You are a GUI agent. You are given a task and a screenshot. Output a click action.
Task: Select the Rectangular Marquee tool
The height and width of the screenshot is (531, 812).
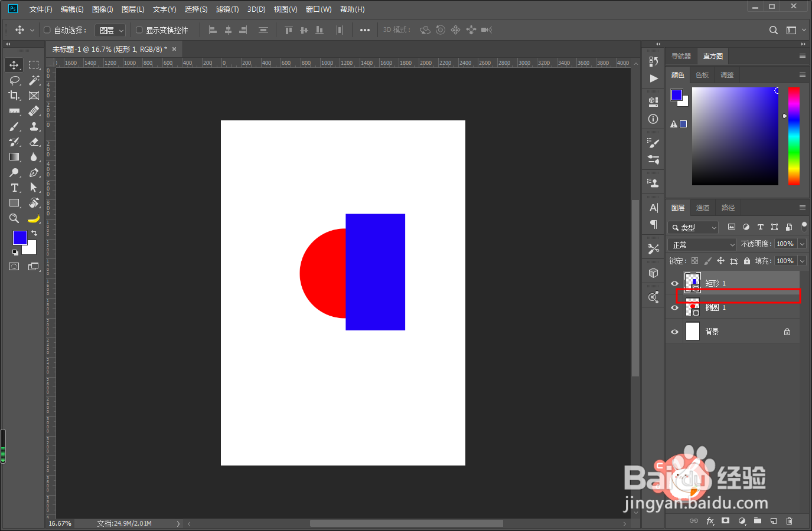[34, 65]
